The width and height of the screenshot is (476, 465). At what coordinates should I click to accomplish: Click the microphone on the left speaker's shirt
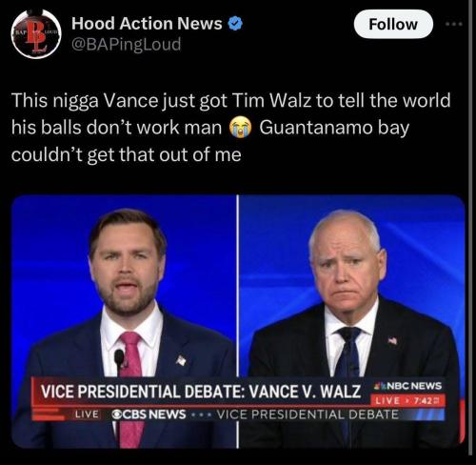click(119, 359)
